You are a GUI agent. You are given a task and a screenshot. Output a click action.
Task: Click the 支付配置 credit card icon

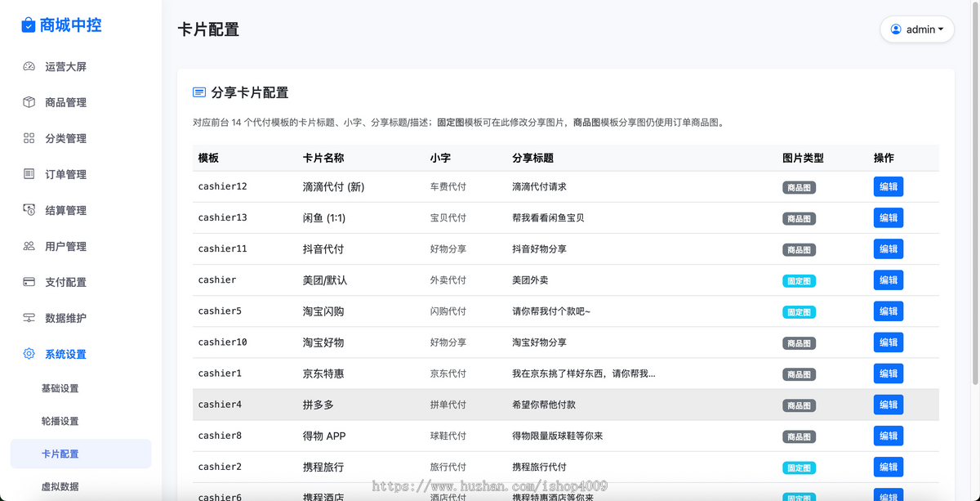tap(29, 283)
